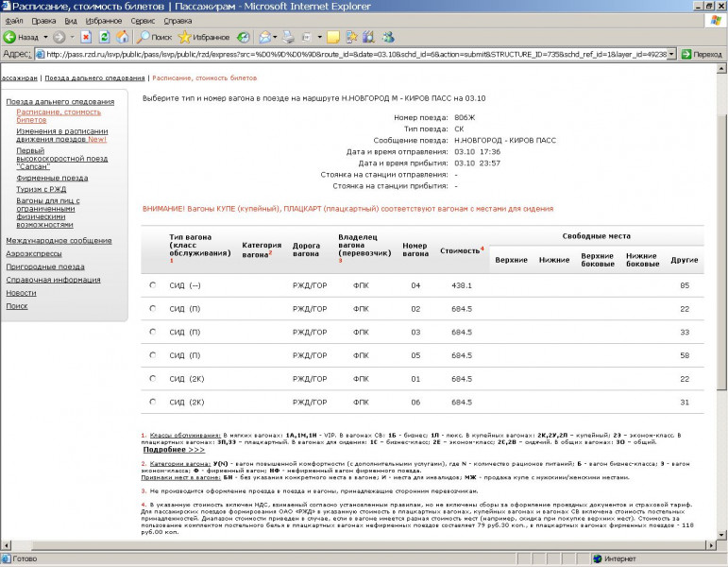The image size is (728, 567).
Task: Open the Справочная информация link
Action: pos(53,280)
